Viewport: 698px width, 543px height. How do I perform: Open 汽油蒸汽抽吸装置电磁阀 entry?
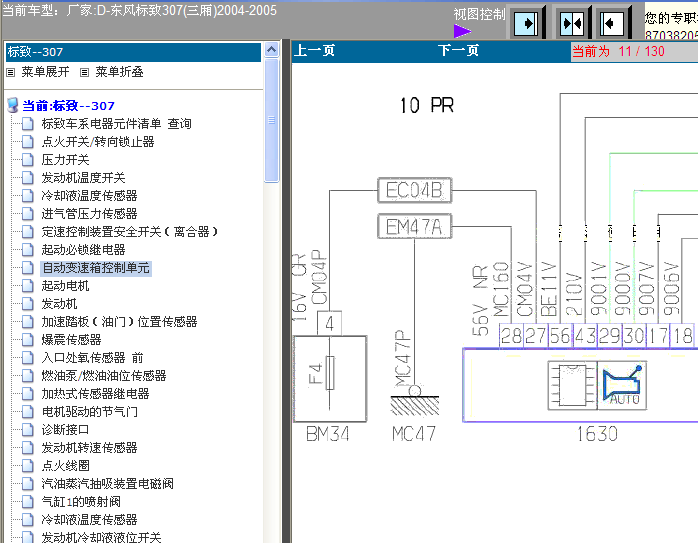tap(107, 483)
